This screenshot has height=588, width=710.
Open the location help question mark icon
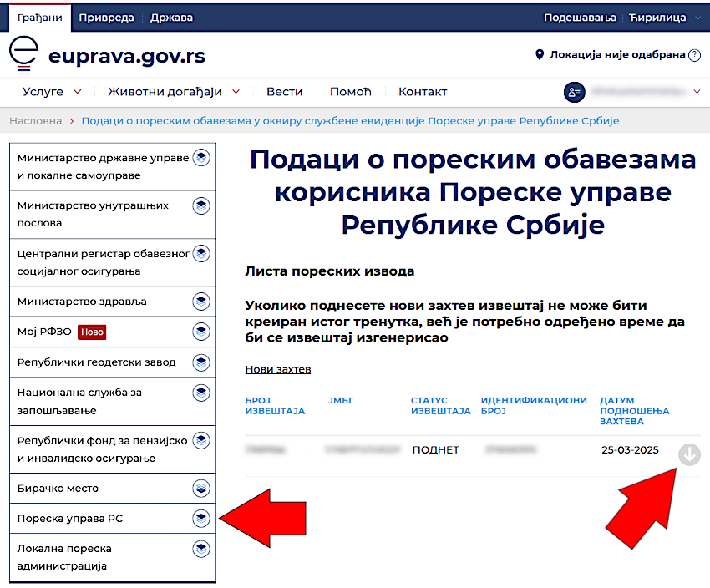click(693, 55)
